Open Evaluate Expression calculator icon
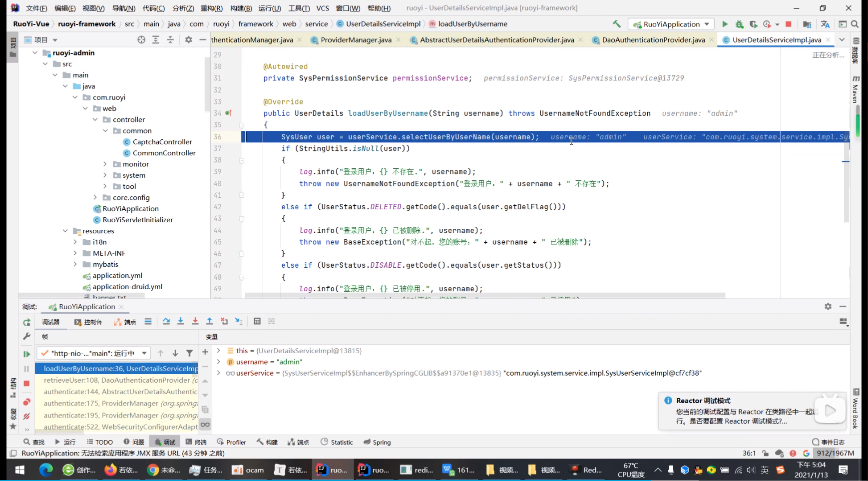Image resolution: width=868 pixels, height=481 pixels. pos(257,321)
